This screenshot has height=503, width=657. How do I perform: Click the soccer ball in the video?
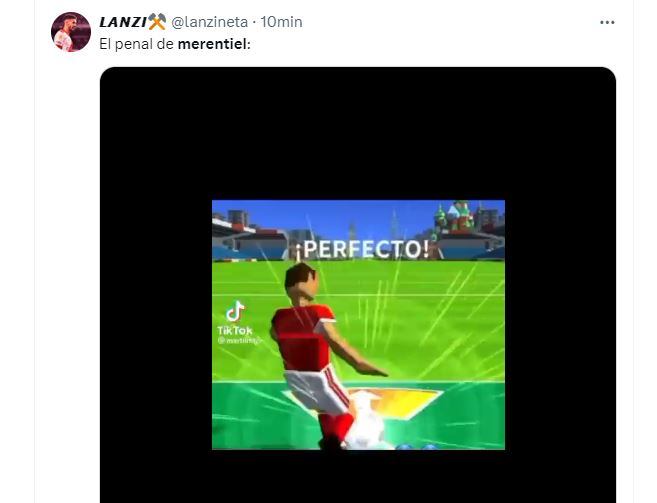pyautogui.click(x=366, y=428)
